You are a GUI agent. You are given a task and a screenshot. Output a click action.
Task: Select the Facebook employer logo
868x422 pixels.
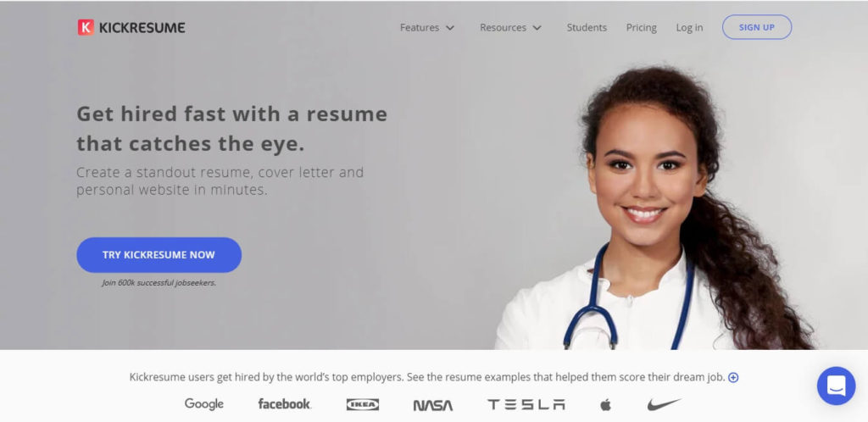tap(285, 403)
